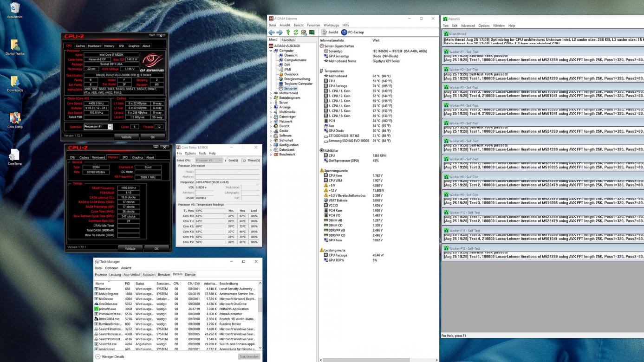Click the RtkNGUI64.exe process row in Task-Manager
Image resolution: width=644 pixels, height=362 pixels.
pyautogui.click(x=176, y=319)
